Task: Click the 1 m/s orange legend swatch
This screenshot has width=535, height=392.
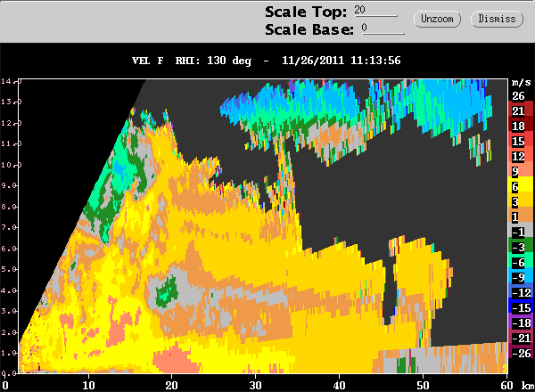Action: click(521, 216)
